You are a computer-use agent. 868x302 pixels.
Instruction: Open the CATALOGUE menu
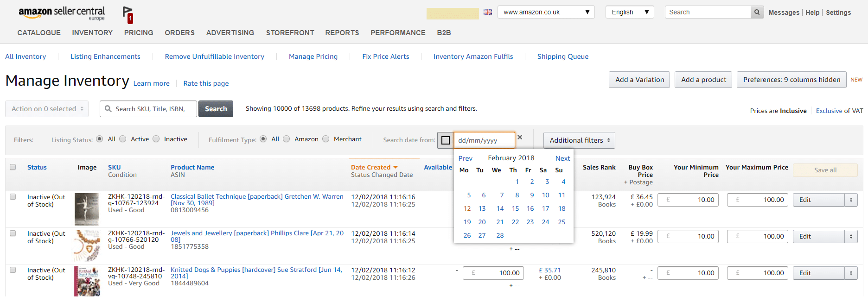(x=39, y=33)
